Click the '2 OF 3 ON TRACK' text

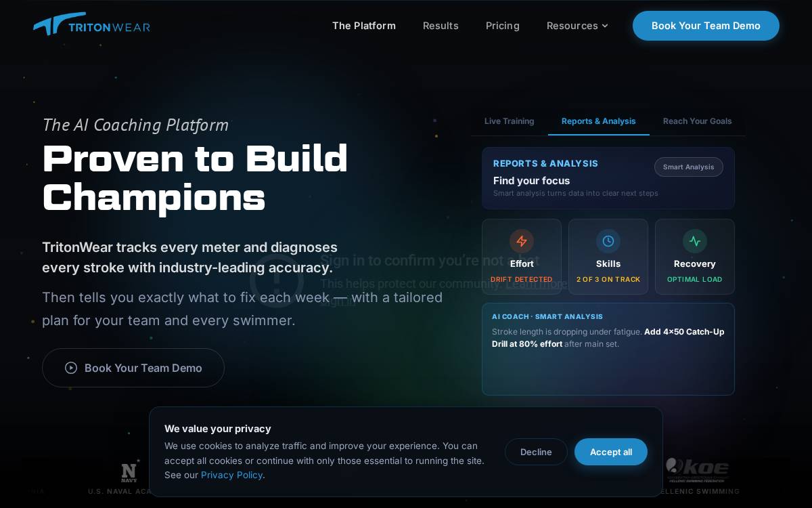(x=608, y=280)
